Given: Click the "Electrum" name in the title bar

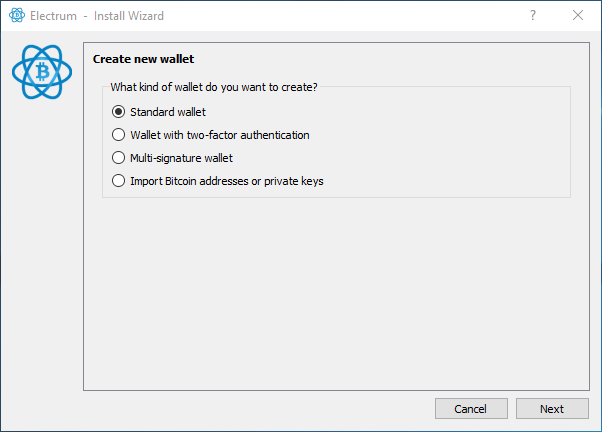Looking at the screenshot, I should (53, 16).
